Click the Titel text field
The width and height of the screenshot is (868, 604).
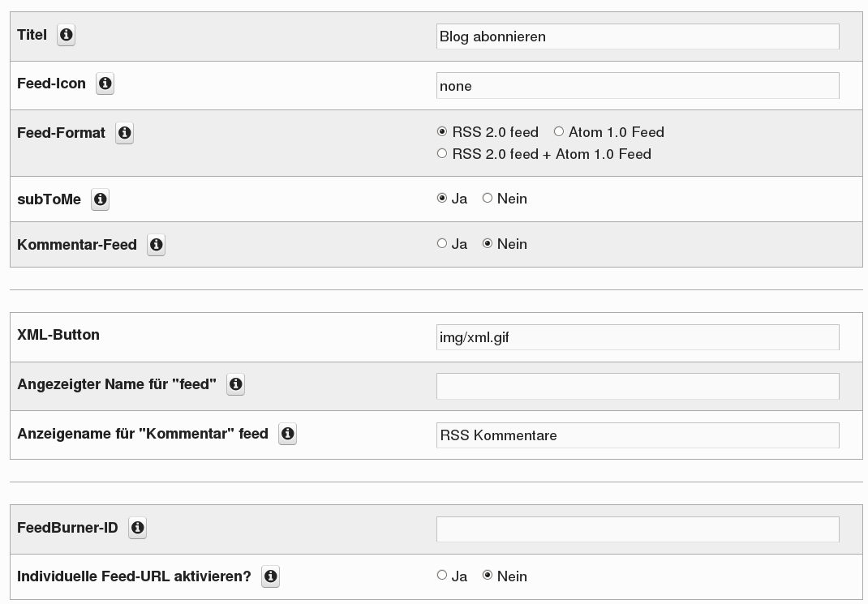[x=638, y=36]
